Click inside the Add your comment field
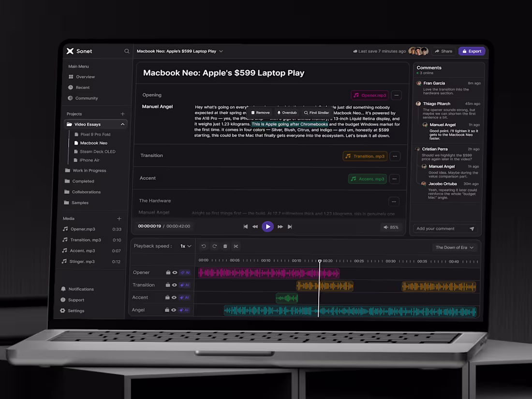The height and width of the screenshot is (399, 532). click(x=438, y=228)
